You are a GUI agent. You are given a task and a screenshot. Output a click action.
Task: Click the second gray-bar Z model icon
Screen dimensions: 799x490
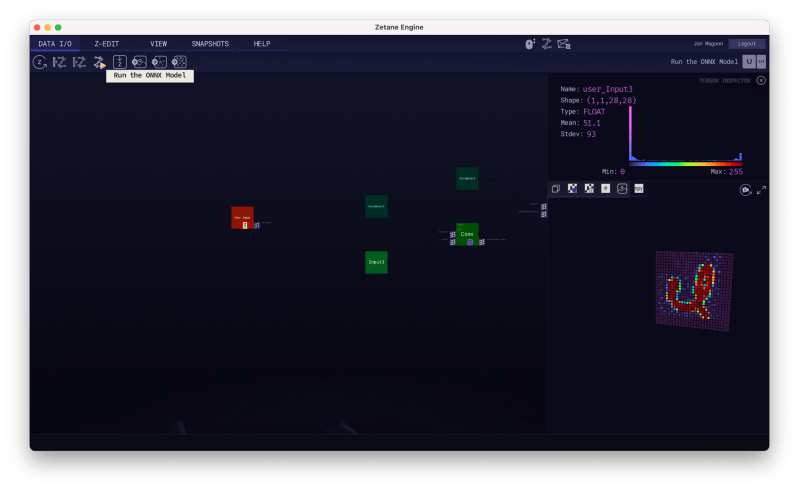tap(79, 62)
